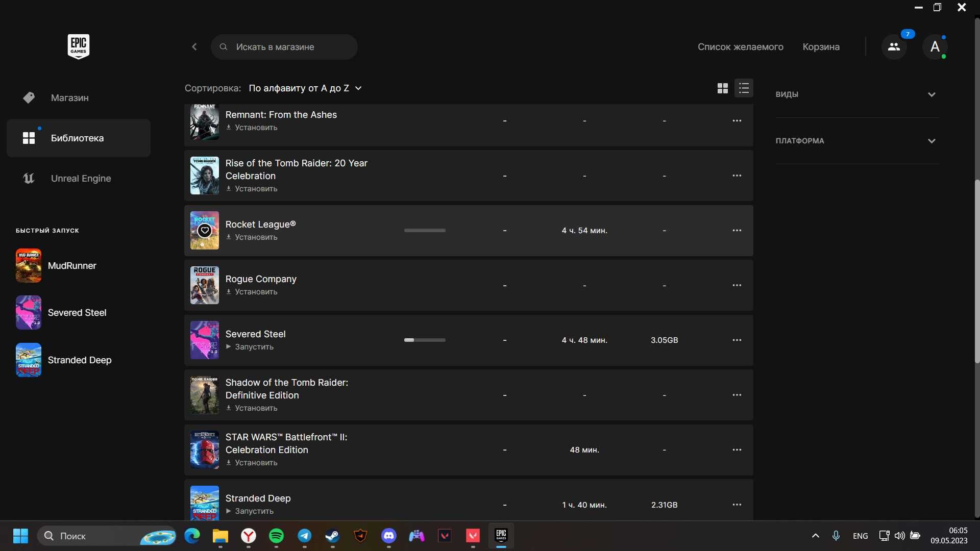Open Yandex Browser from taskbar

(x=249, y=536)
